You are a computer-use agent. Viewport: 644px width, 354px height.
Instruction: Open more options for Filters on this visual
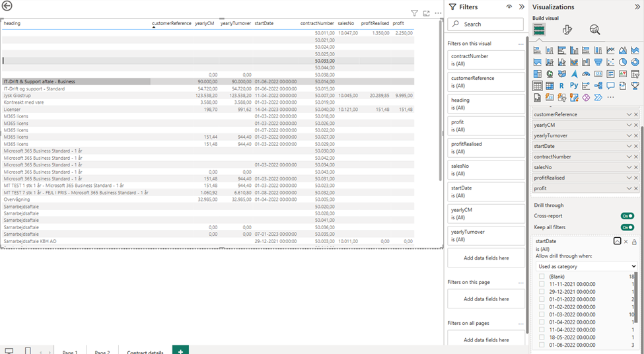[x=520, y=44]
